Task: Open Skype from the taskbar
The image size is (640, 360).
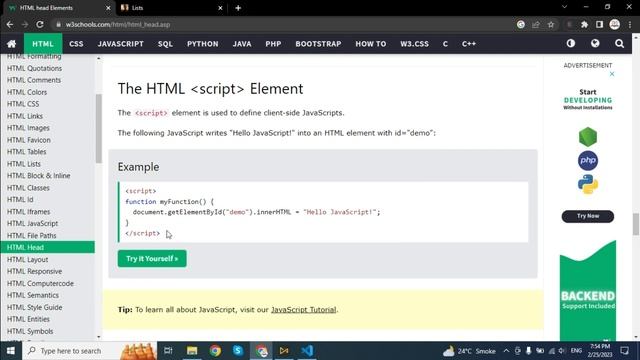Action: click(x=238, y=351)
